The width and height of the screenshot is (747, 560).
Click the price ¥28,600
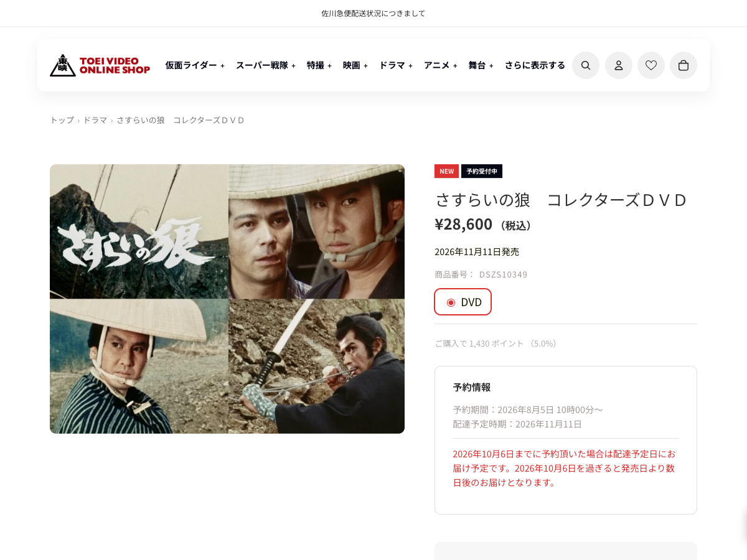coord(463,224)
